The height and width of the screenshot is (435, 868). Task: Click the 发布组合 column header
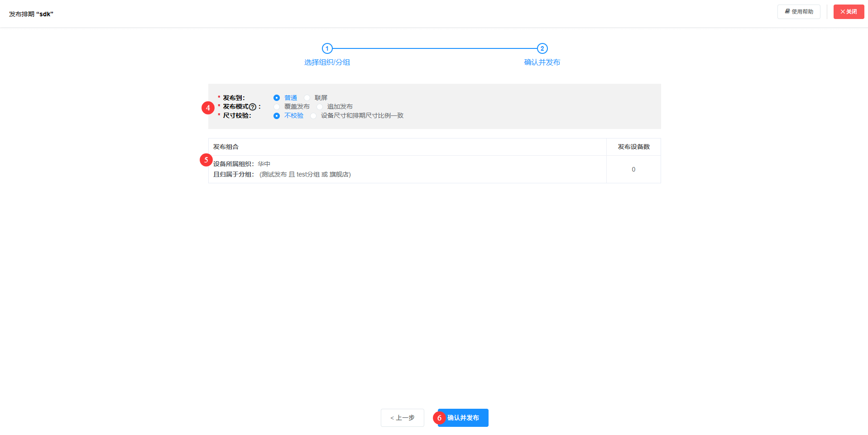[x=226, y=147]
